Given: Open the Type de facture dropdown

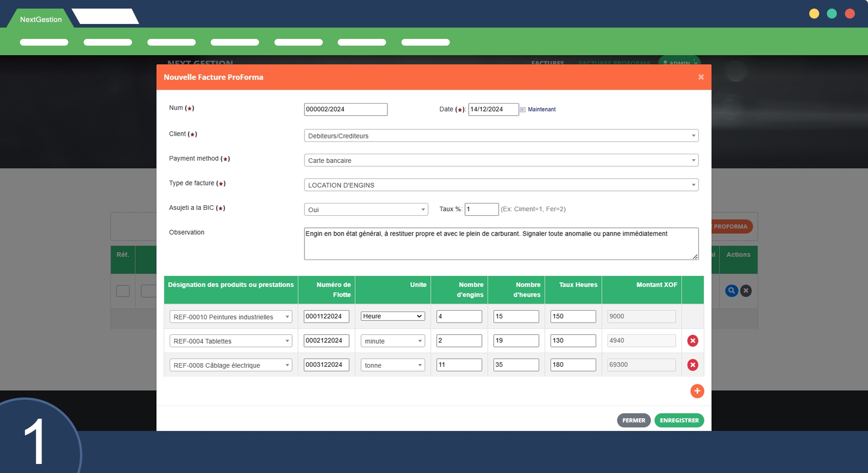Looking at the screenshot, I should [501, 185].
